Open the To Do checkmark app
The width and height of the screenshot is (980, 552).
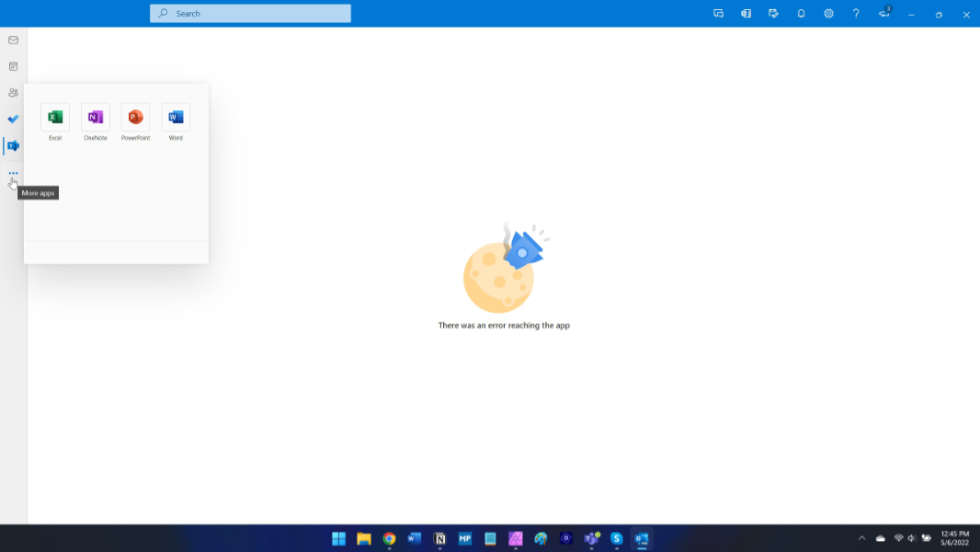(x=13, y=119)
